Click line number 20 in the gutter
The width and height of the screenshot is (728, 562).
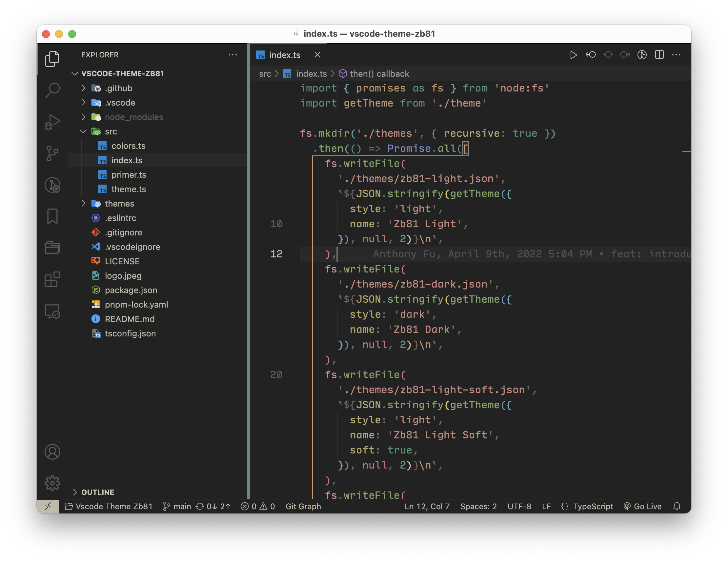[x=276, y=375]
